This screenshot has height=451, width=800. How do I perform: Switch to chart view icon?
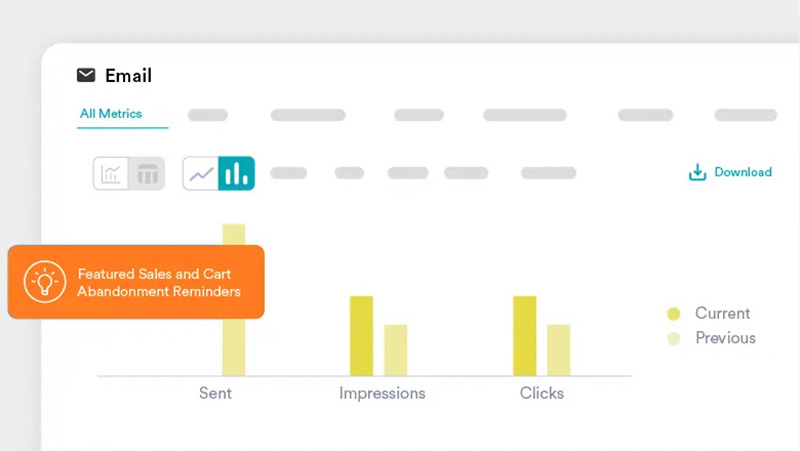pos(111,173)
